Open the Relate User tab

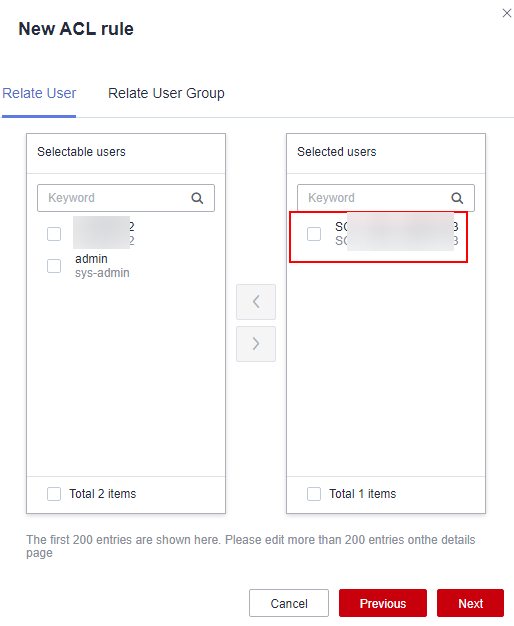(x=39, y=93)
